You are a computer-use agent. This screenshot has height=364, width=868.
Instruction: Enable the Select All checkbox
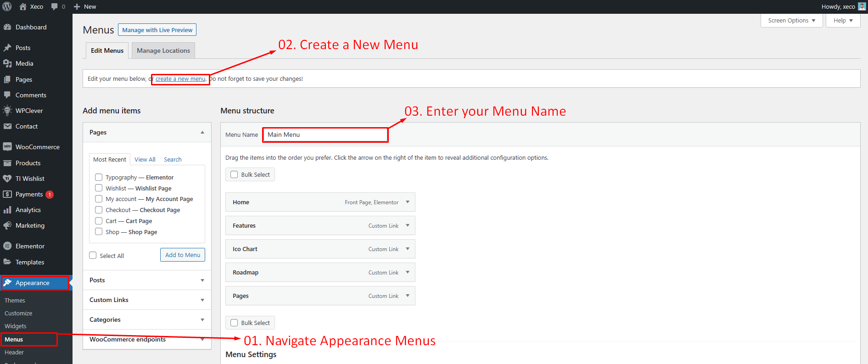(93, 255)
